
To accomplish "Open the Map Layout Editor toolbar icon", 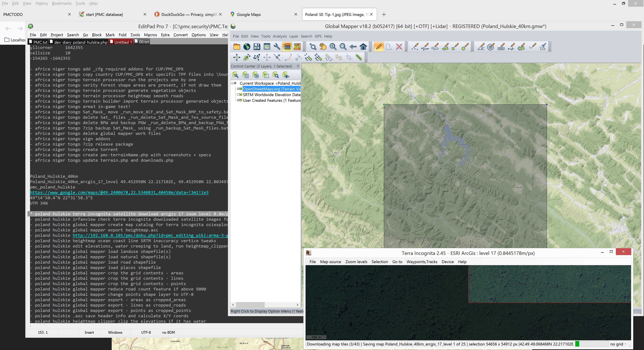I will click(x=297, y=47).
